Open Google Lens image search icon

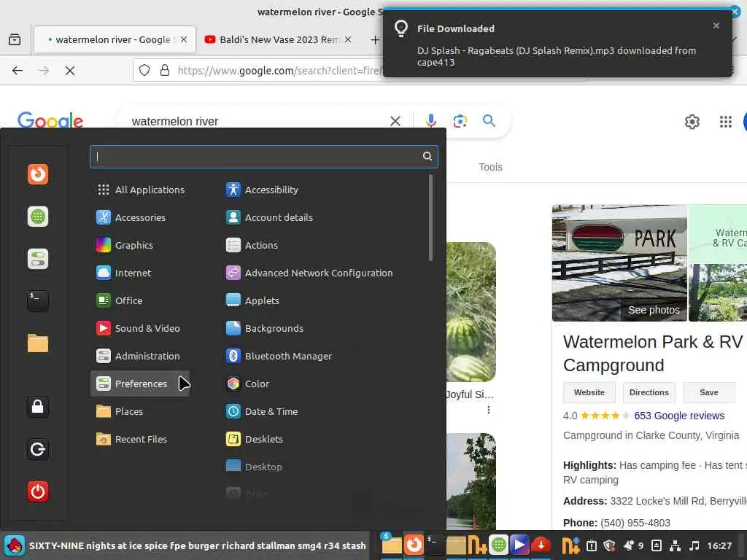(460, 121)
